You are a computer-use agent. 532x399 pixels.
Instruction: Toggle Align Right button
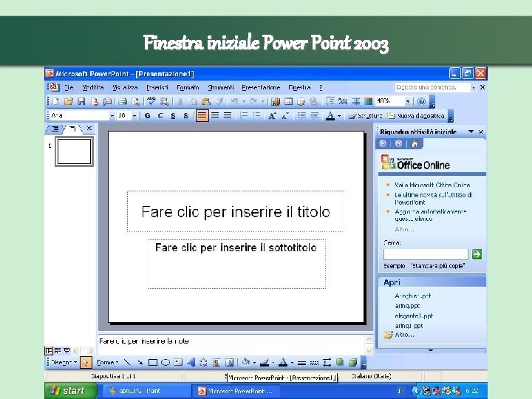point(228,115)
